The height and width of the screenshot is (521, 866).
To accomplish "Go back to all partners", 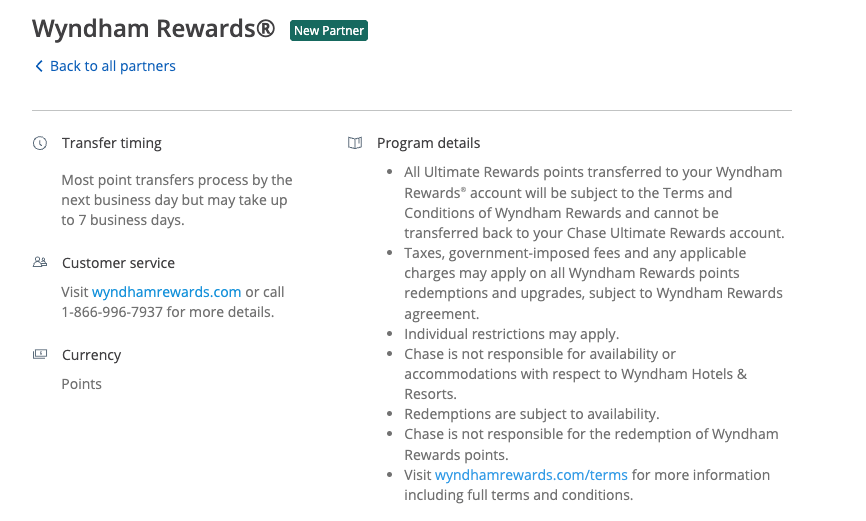I will pyautogui.click(x=112, y=66).
